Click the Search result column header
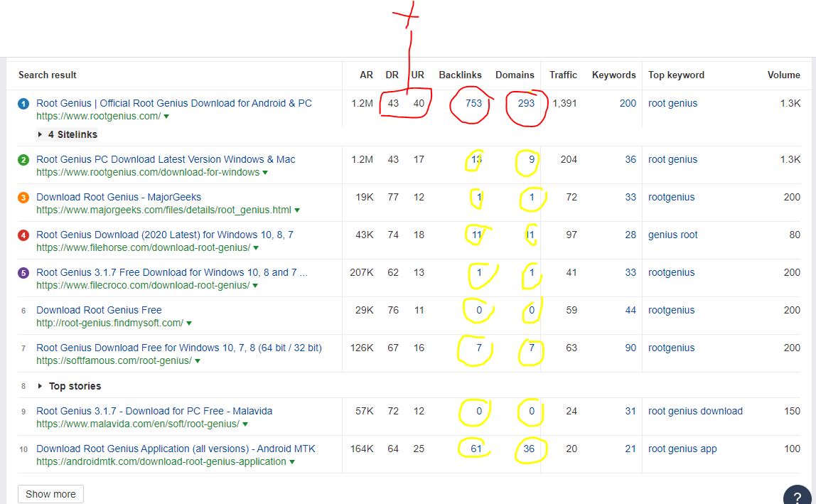This screenshot has width=816, height=504. (x=48, y=75)
